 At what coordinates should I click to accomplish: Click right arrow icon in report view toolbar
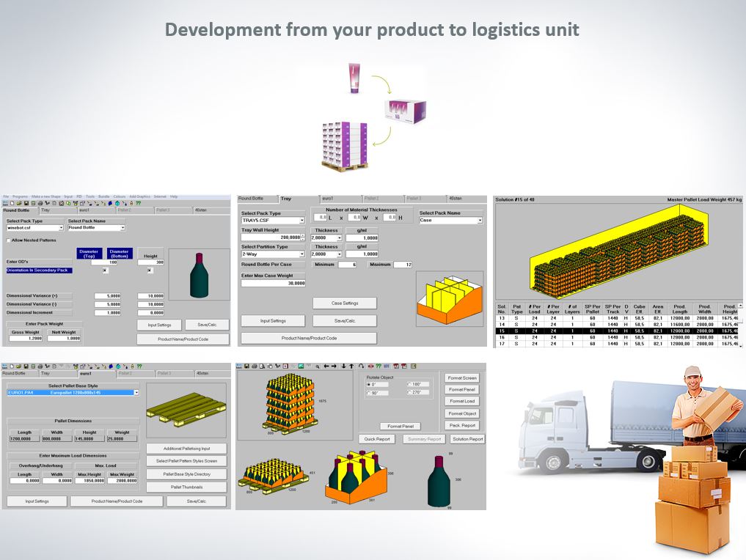[334, 366]
